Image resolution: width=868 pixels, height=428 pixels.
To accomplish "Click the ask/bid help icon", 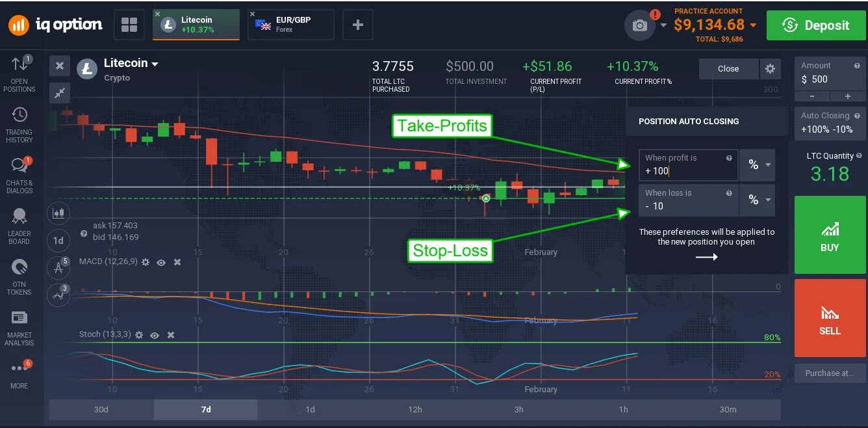I will point(84,233).
